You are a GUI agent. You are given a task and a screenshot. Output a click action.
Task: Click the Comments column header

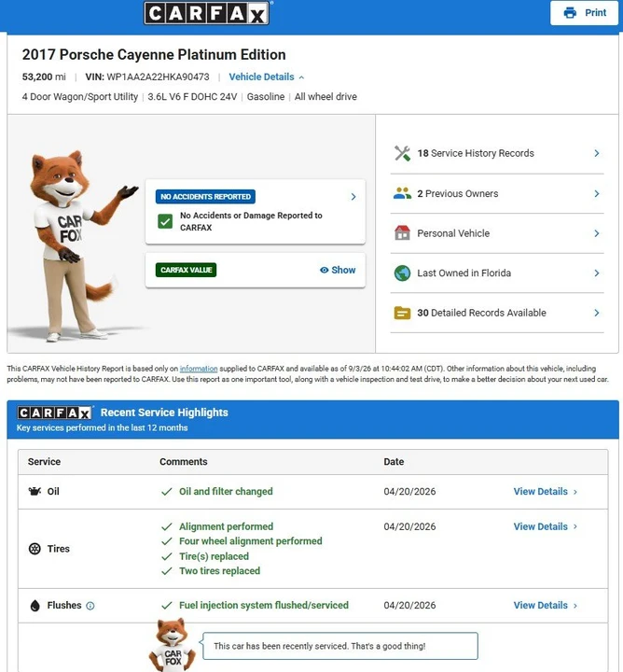coord(183,462)
